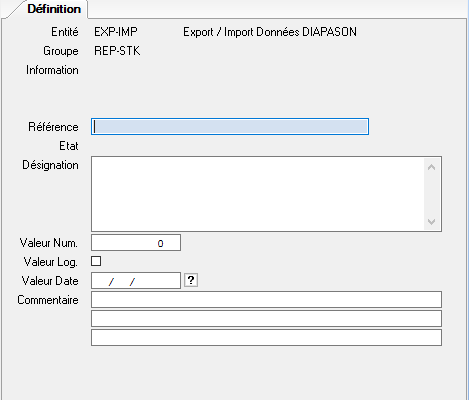
Task: Click the Valeur Log. label
Action: 51,262
